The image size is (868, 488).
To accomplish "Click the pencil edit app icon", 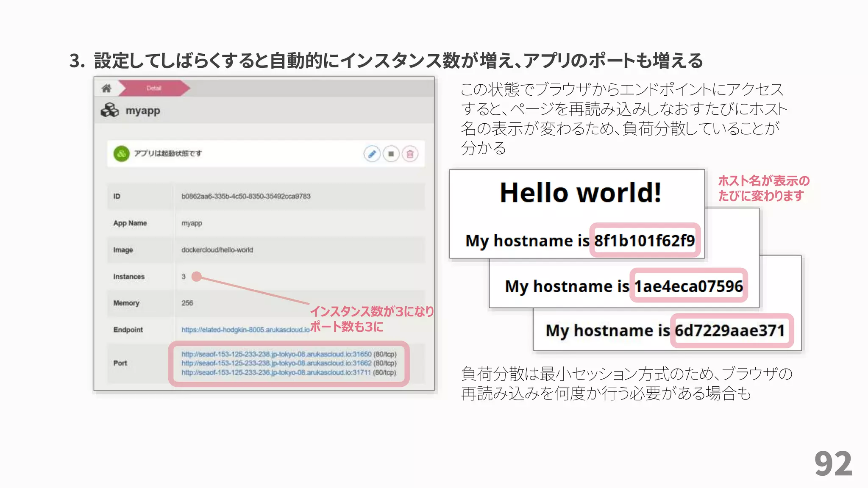I will tap(372, 154).
